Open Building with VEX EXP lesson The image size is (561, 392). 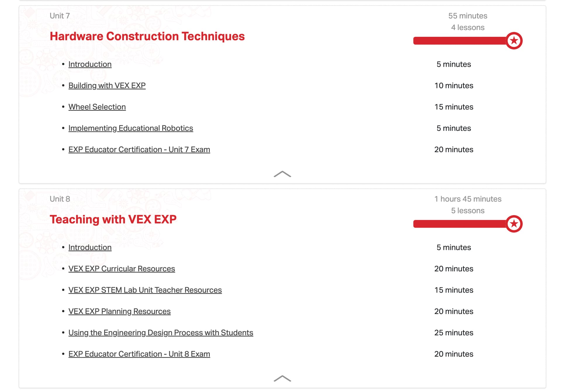coord(107,86)
